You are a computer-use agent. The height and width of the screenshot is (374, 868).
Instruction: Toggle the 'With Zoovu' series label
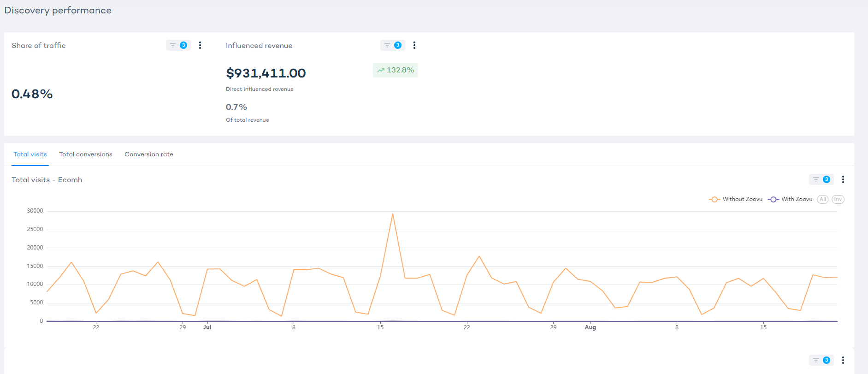coord(797,199)
